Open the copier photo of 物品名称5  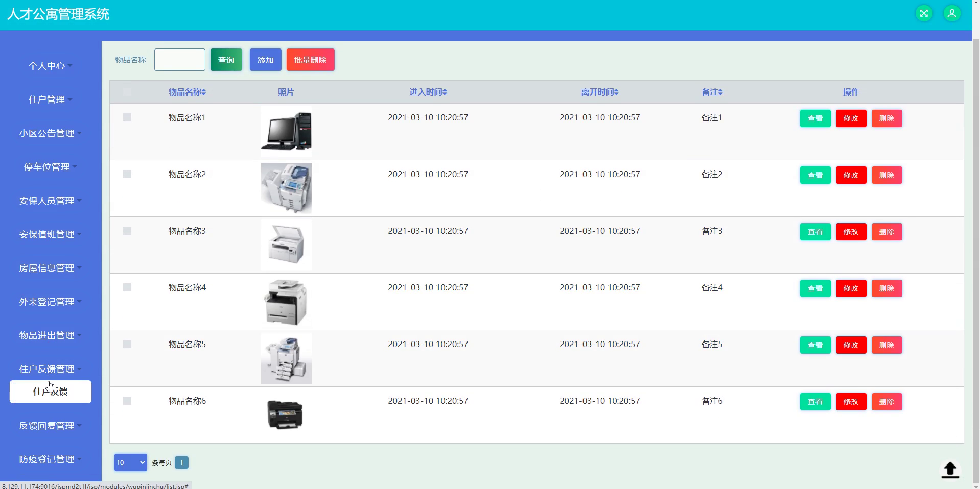coord(286,358)
